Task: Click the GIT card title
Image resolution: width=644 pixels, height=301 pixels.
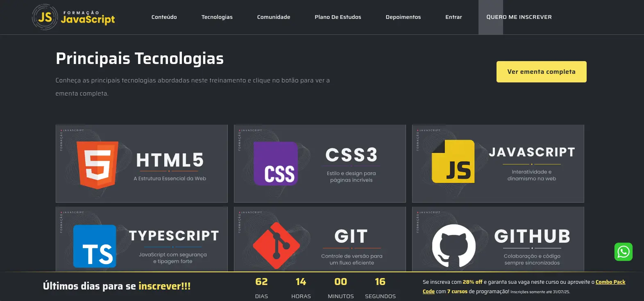Action: click(x=351, y=236)
